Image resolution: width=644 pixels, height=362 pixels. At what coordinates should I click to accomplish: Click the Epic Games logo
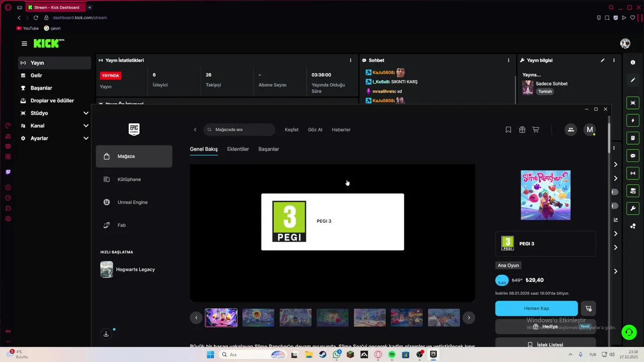134,129
